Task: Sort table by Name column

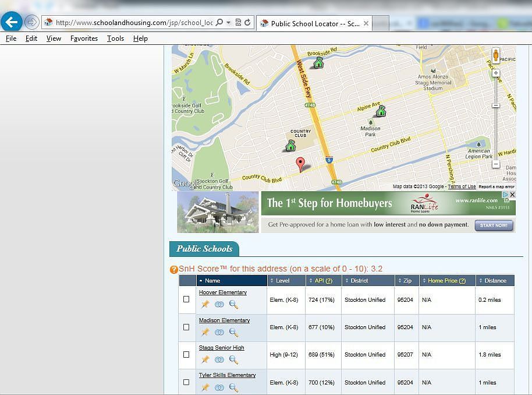Action: point(232,281)
